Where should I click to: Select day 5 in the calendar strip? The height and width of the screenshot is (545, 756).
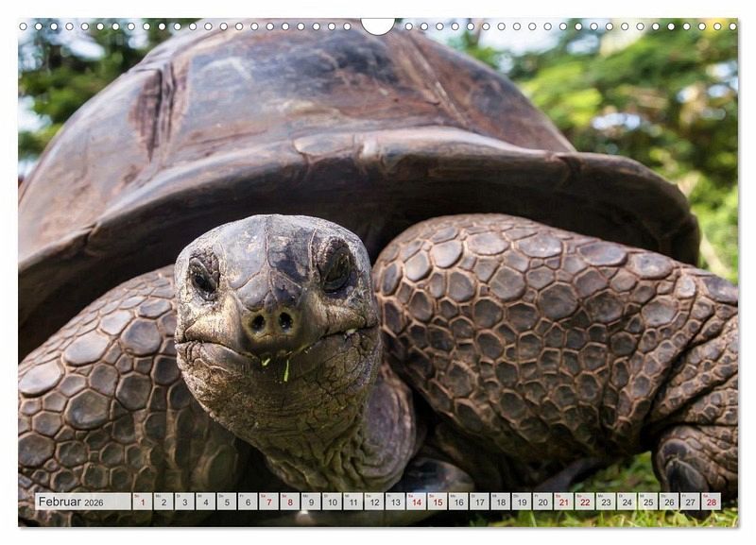[x=227, y=502]
